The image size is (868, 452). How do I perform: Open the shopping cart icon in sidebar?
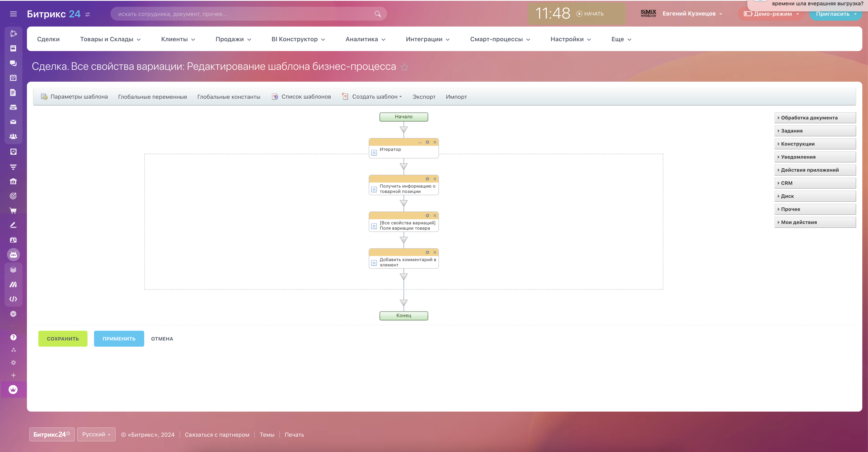(x=13, y=211)
